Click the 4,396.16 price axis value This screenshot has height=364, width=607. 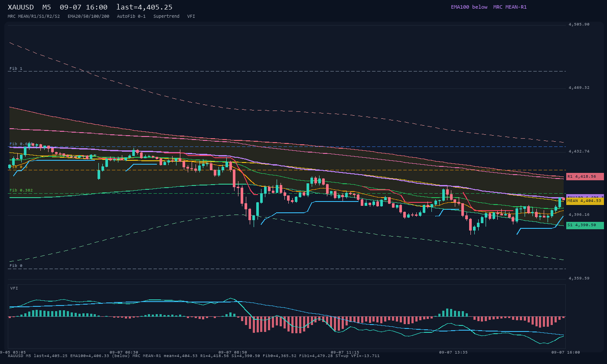pos(579,215)
